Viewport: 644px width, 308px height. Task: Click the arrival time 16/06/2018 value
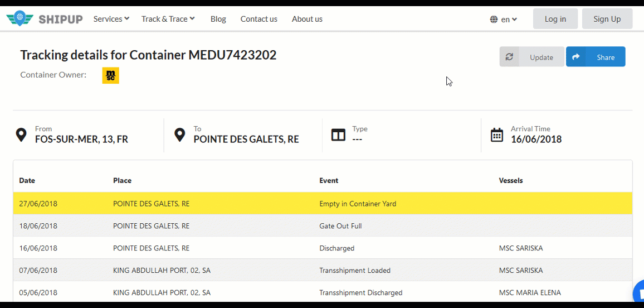pyautogui.click(x=536, y=139)
